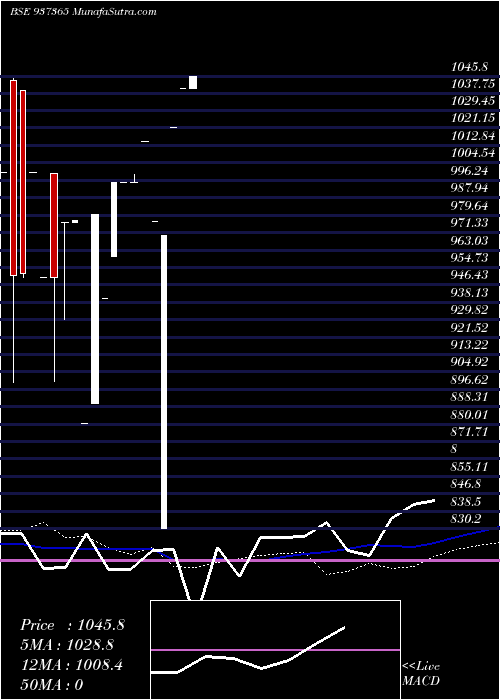Viewport: 500px width, 700px height.
Task: Click the first tall red candlestick
Action: point(13,178)
